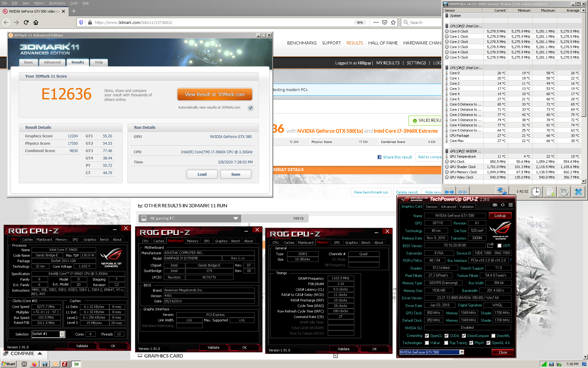
Task: Reload the 3dmark.com page
Action: [x=26, y=22]
